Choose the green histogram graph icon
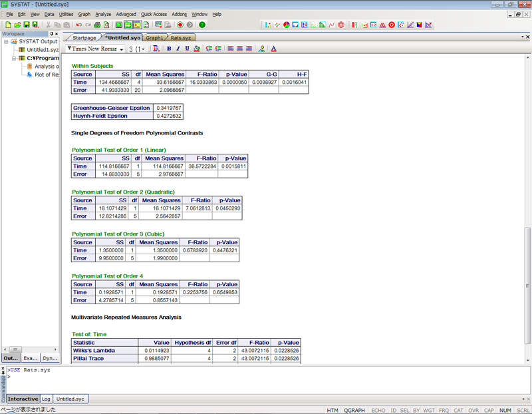Image resolution: width=532 pixels, height=414 pixels. [323, 25]
